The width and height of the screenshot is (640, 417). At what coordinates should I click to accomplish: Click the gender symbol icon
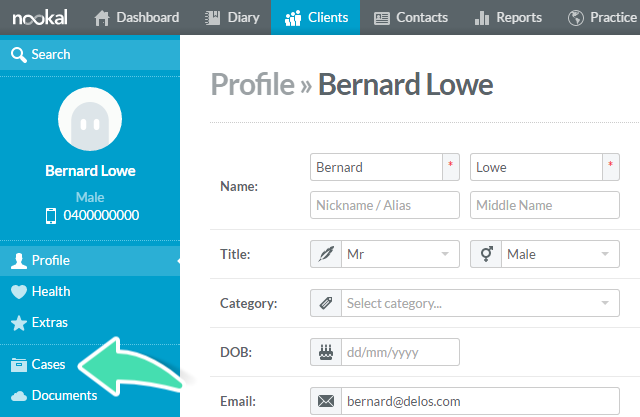pyautogui.click(x=486, y=254)
